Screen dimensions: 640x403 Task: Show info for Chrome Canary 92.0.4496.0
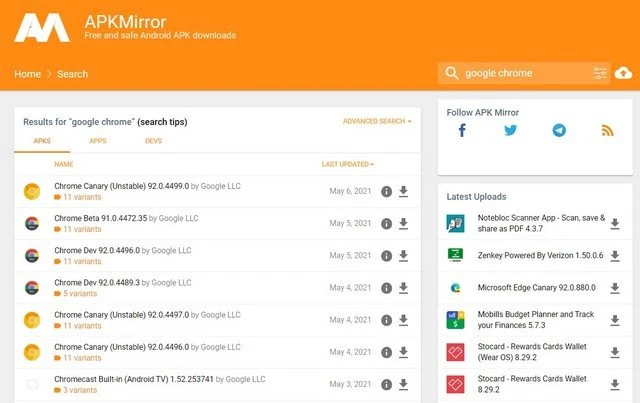click(387, 352)
